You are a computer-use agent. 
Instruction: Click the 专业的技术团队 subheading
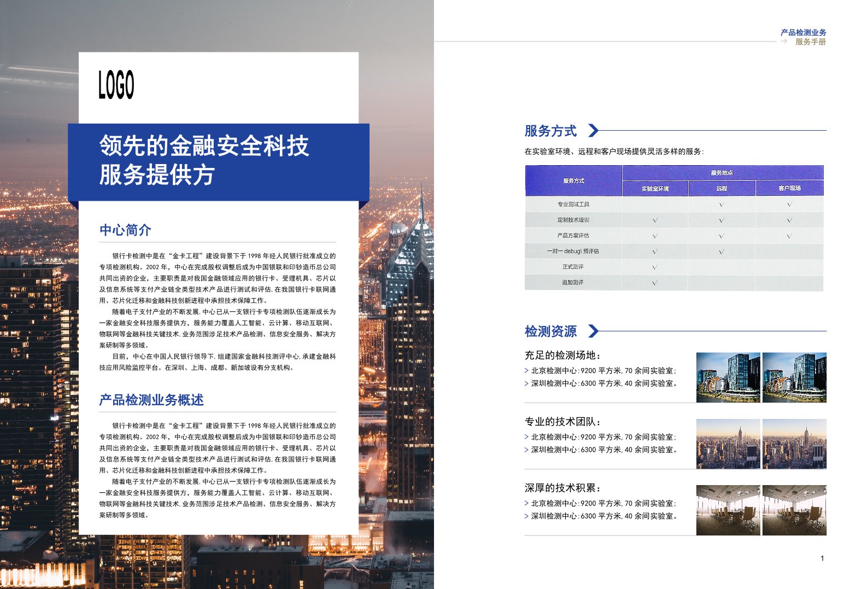pos(563,421)
